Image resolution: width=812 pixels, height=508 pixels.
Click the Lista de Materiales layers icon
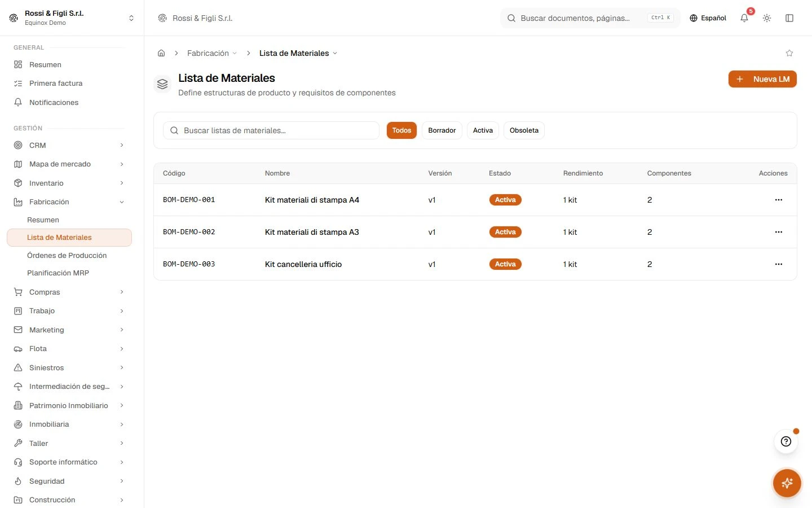(x=162, y=85)
